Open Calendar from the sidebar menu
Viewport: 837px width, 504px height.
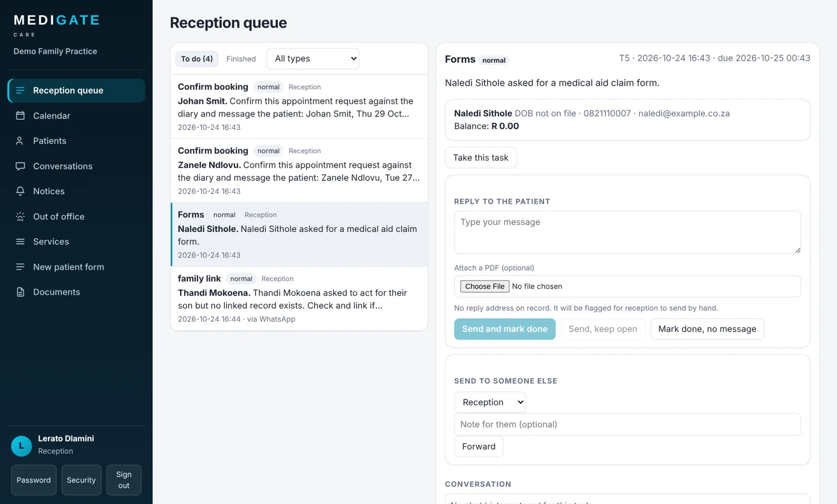pyautogui.click(x=76, y=115)
